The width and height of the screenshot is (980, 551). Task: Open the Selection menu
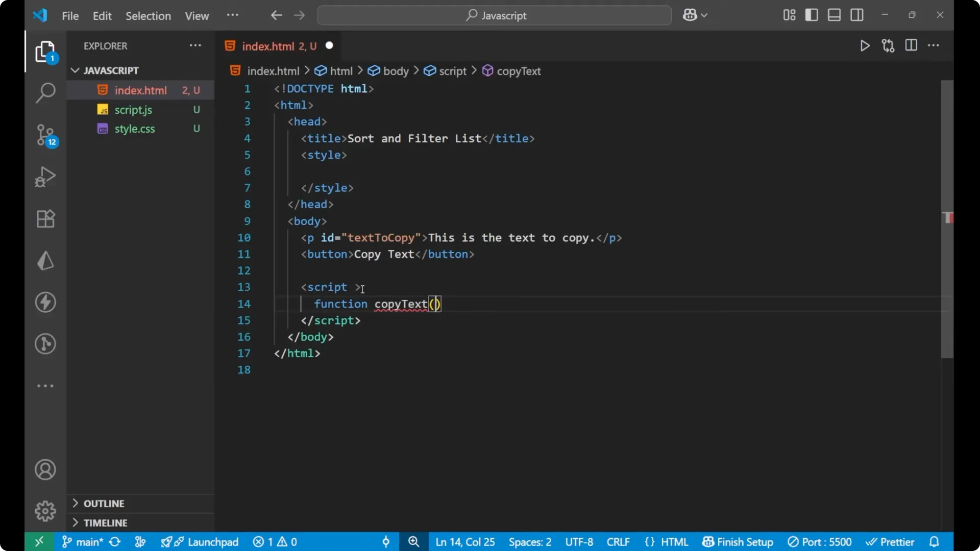pyautogui.click(x=148, y=16)
